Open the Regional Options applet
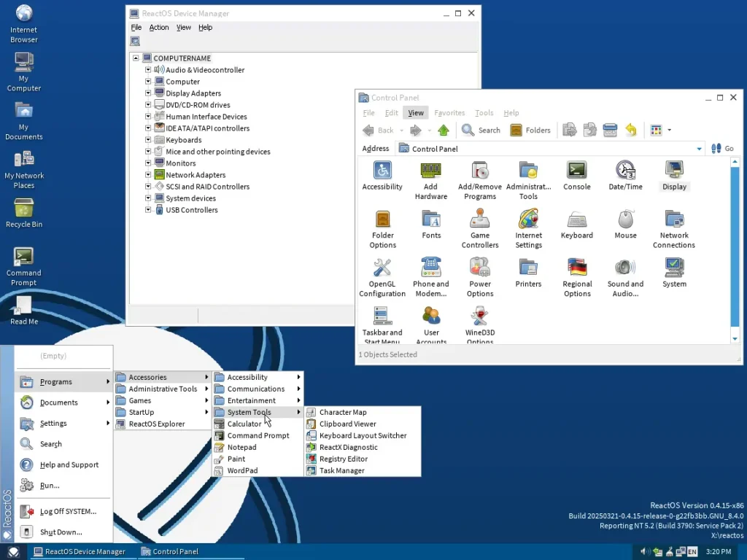This screenshot has height=560, width=747. click(577, 278)
